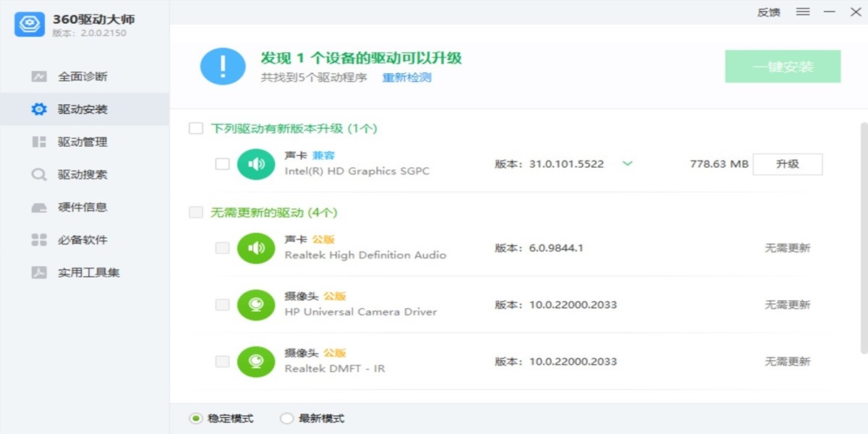Check the HP Universal Camera Driver checkbox
Viewport: 868px width, 434px height.
click(222, 305)
